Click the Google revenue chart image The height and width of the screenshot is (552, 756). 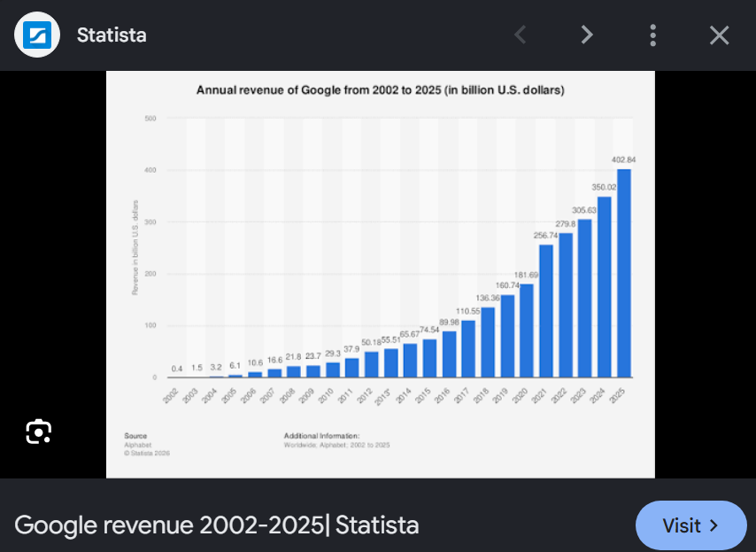click(x=381, y=275)
